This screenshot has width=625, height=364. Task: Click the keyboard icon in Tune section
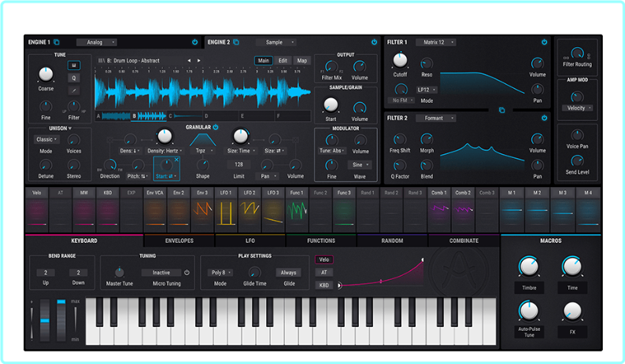tap(74, 64)
